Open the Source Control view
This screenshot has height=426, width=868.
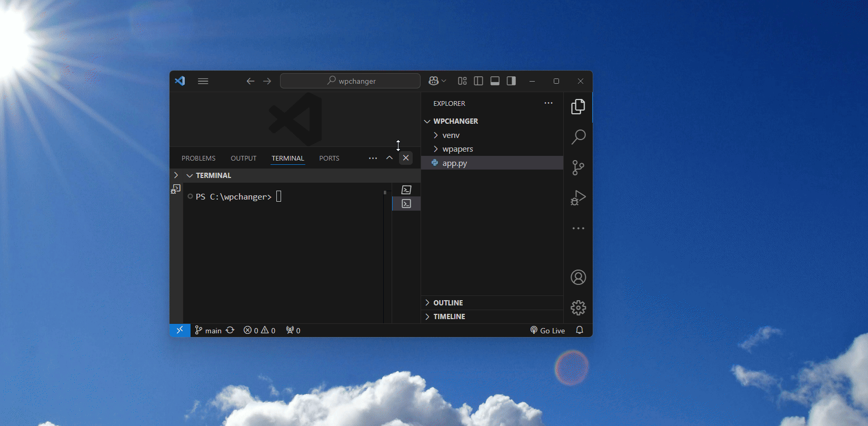tap(578, 167)
